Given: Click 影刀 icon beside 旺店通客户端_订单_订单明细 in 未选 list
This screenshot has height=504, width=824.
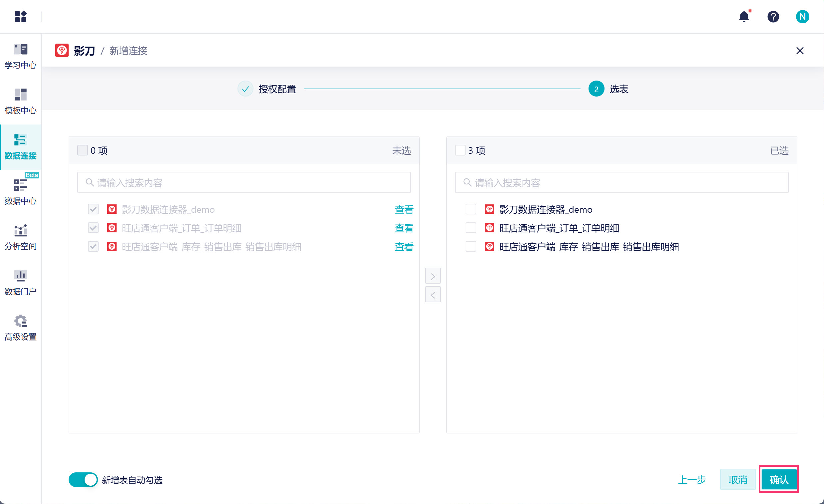Looking at the screenshot, I should 112,228.
